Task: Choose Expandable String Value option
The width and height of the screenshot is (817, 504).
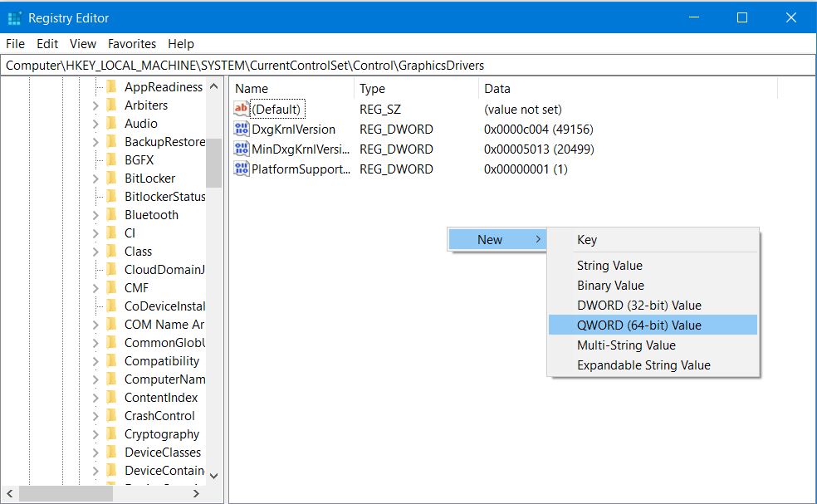Action: [653, 365]
